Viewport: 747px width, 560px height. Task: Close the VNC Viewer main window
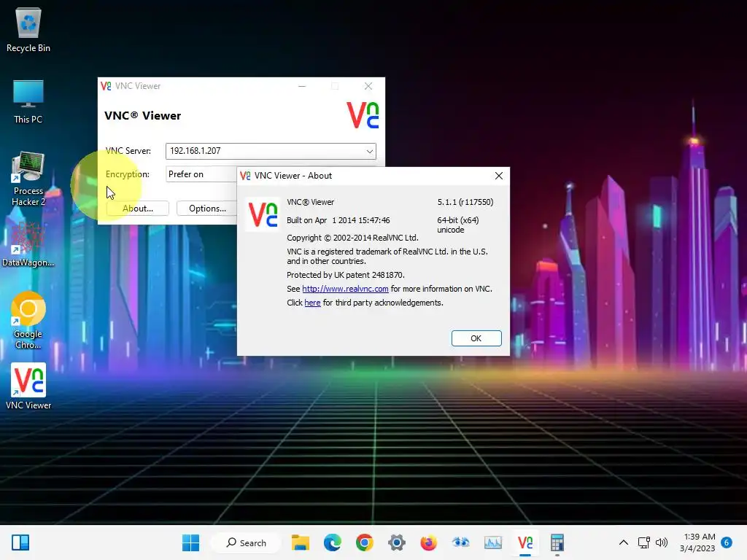[368, 86]
